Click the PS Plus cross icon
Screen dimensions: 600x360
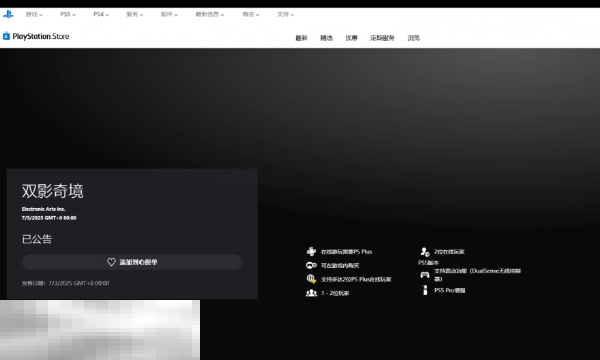tap(311, 251)
